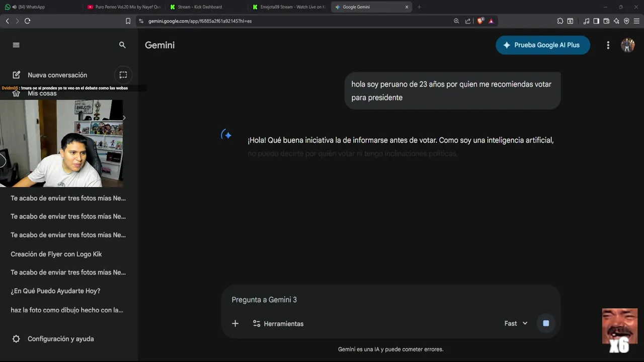Image resolution: width=644 pixels, height=362 pixels.
Task: Click the laughing emote x6 sticker
Action: point(620,331)
